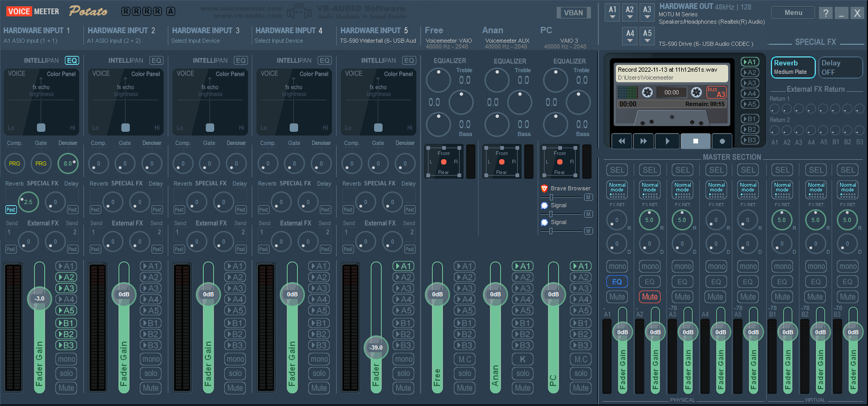868x406 pixels.
Task: Open VBAN settings
Action: 574,13
